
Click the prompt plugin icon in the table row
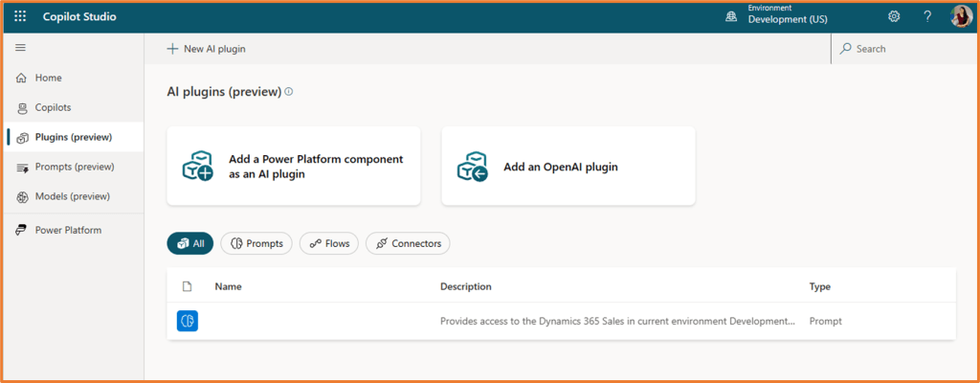[188, 321]
